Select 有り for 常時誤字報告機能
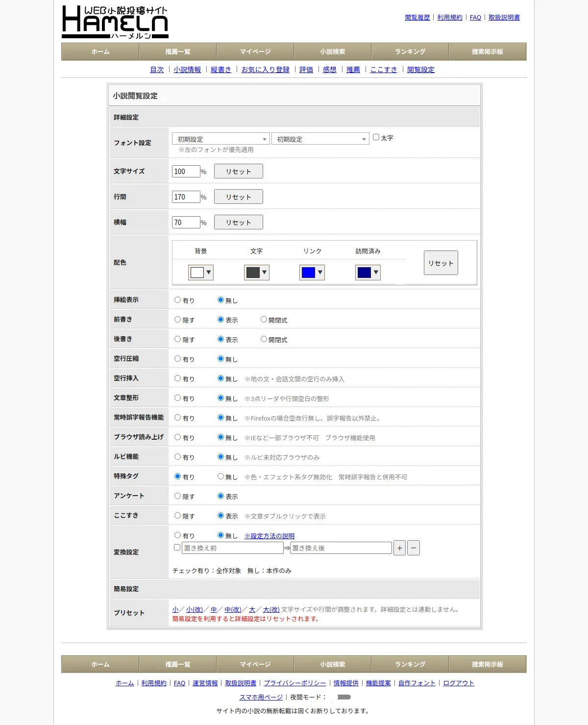 [178, 418]
